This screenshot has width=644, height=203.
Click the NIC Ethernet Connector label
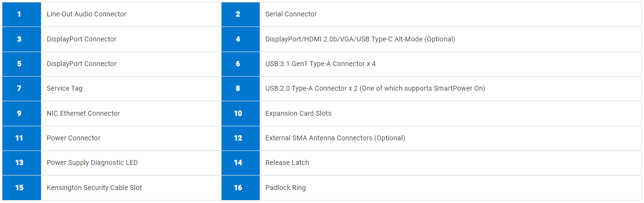coord(83,114)
